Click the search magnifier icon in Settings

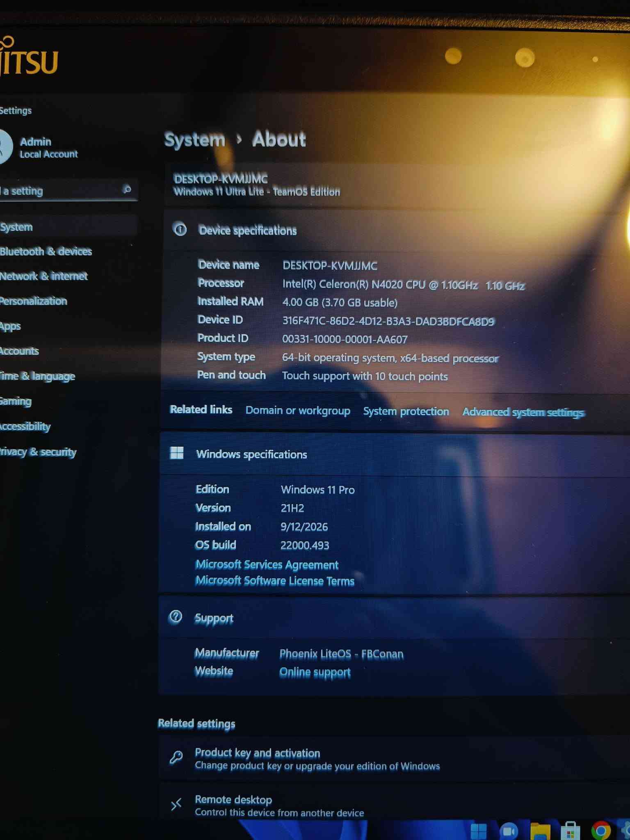(127, 189)
